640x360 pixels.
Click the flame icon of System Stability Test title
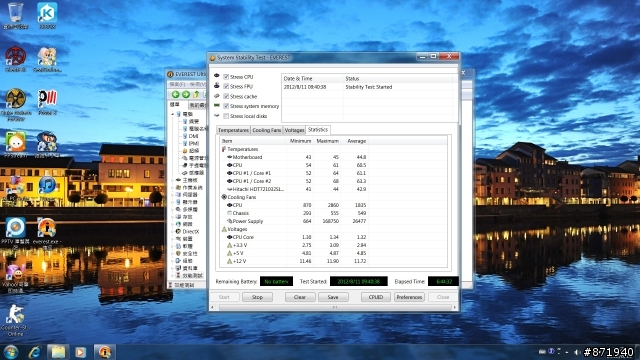212,58
